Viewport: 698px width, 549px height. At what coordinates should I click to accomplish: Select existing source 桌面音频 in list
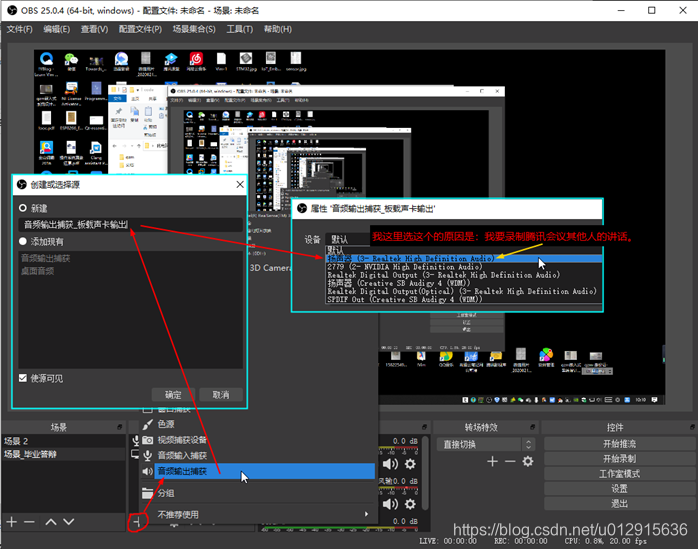tap(37, 271)
